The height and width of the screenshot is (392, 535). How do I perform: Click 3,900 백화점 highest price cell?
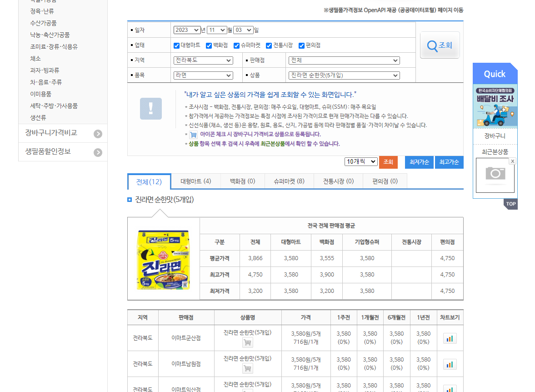(326, 275)
